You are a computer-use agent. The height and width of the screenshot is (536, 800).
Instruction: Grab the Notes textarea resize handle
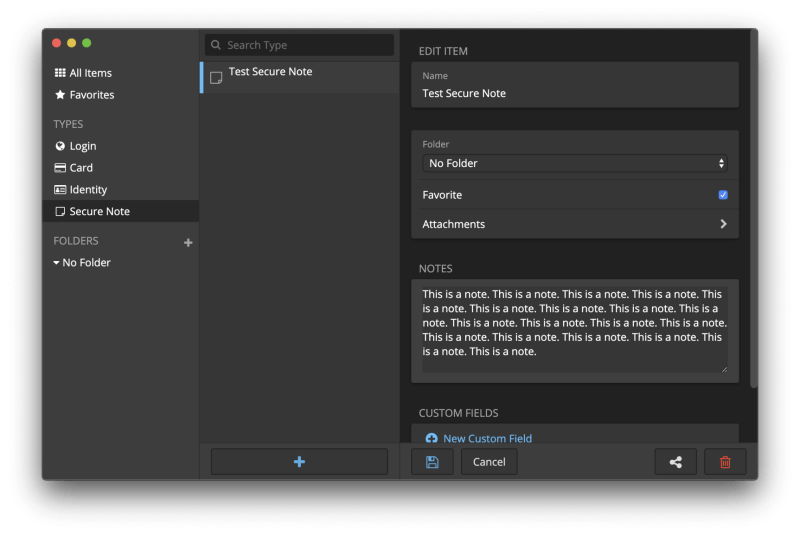[724, 369]
